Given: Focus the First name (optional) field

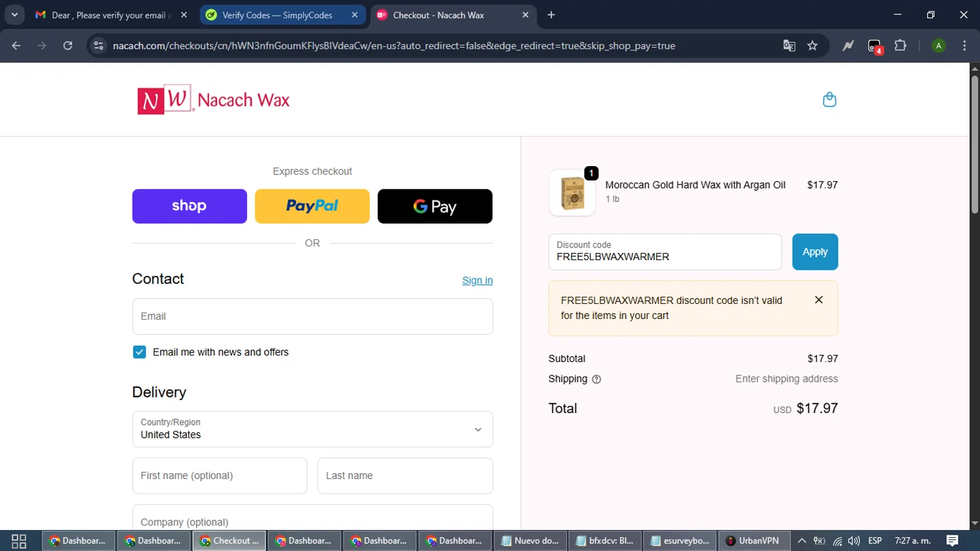Looking at the screenshot, I should 220,476.
